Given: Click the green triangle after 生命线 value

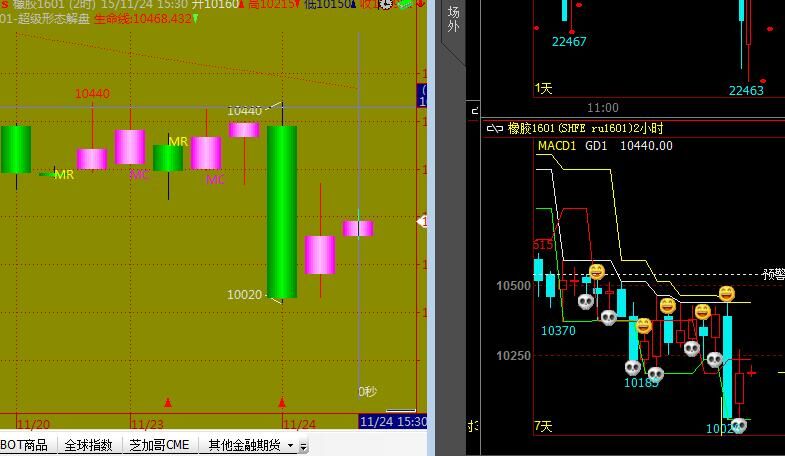Looking at the screenshot, I should coord(195,19).
